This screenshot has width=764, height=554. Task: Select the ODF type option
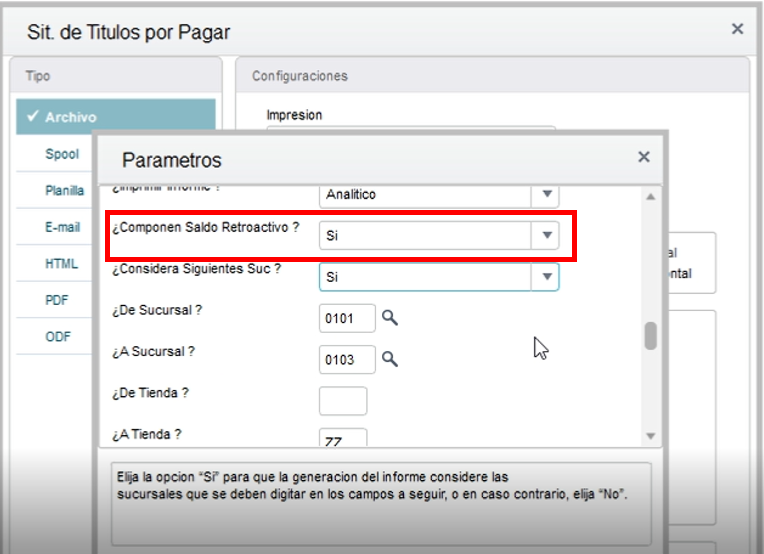[57, 337]
